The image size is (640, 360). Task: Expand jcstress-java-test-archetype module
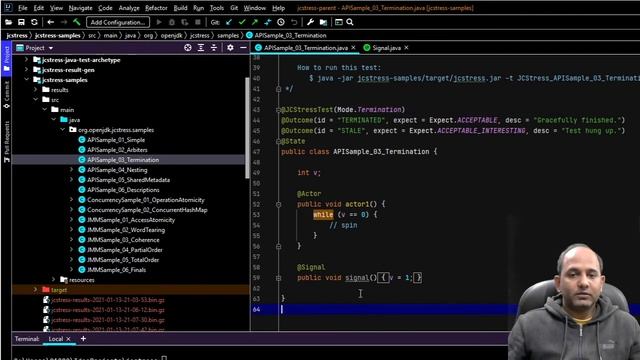tap(27, 60)
